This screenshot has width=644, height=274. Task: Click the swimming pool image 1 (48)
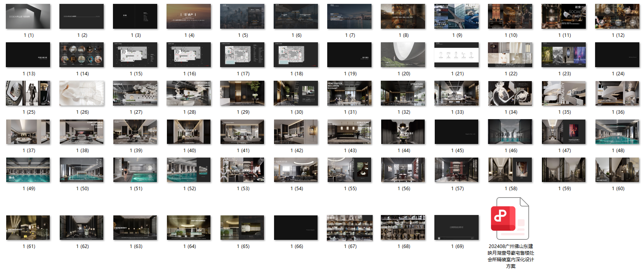(617, 132)
